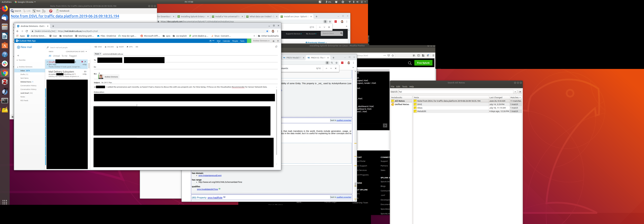Open Outlook settings gear icon
The height and width of the screenshot is (224, 644).
point(274,41)
